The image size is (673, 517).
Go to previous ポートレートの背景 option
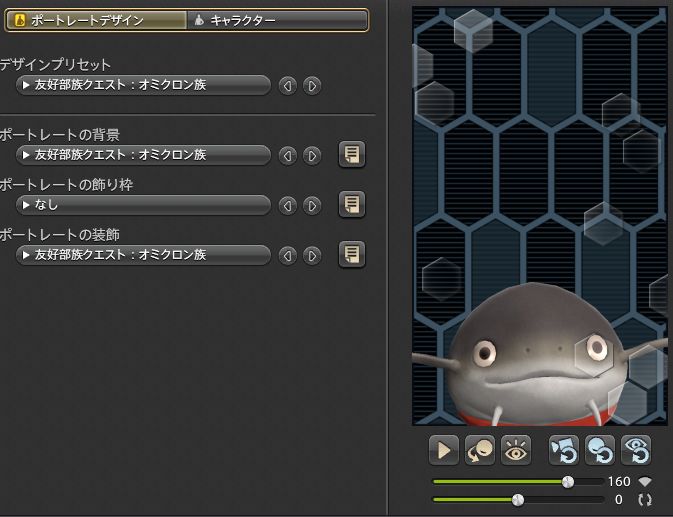point(288,155)
